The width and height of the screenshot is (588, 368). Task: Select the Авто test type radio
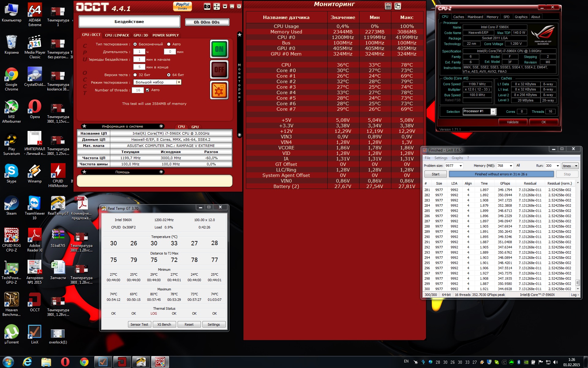coord(169,44)
